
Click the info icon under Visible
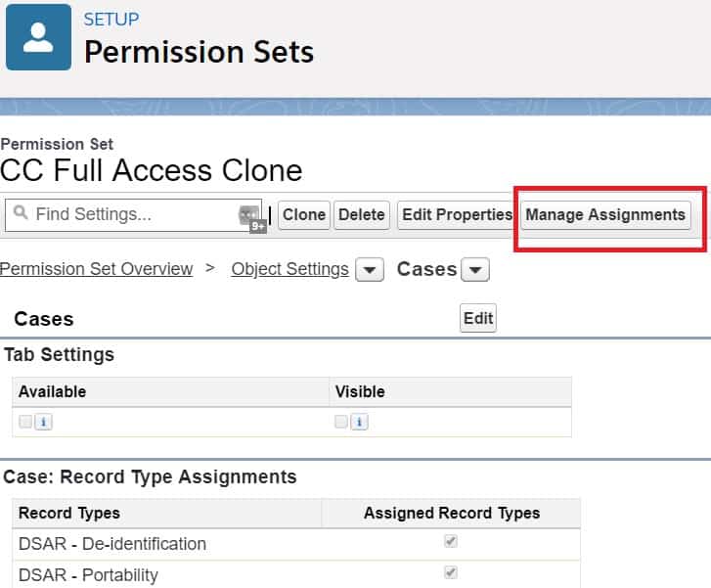360,422
